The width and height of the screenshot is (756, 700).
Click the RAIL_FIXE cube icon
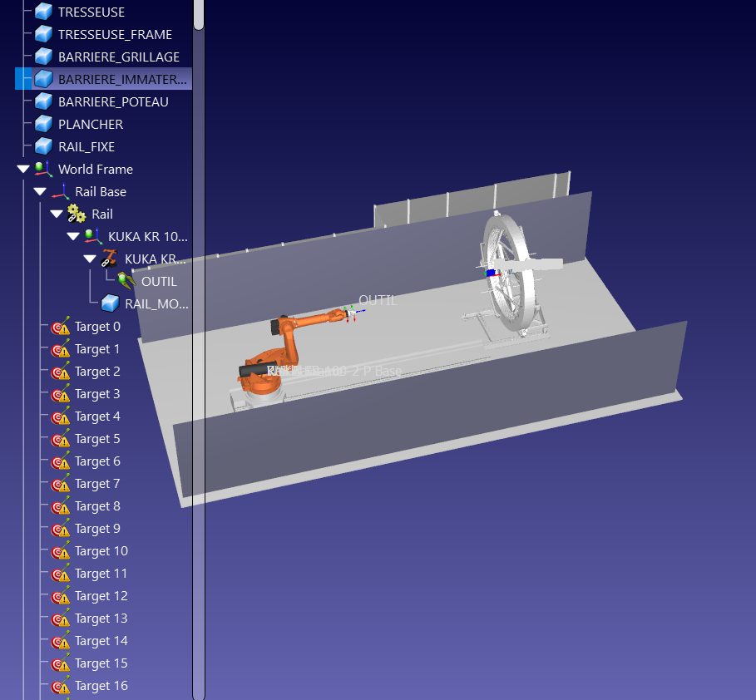coord(43,147)
